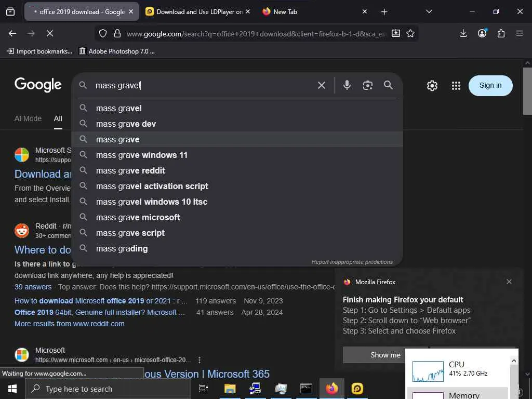This screenshot has width=532, height=399.
Task: Click the browser address bar URL
Action: [256, 34]
